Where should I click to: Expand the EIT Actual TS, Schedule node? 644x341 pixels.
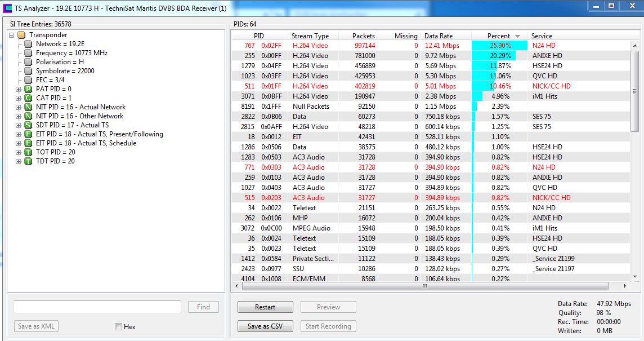click(x=18, y=143)
